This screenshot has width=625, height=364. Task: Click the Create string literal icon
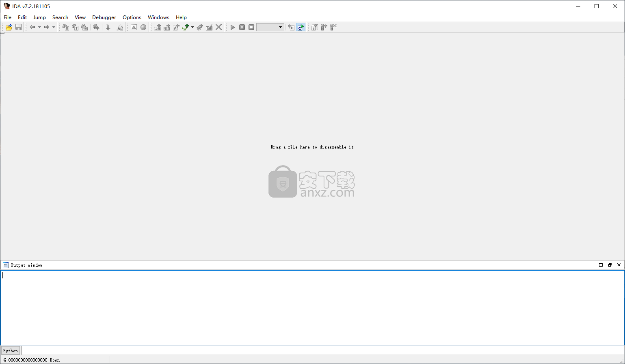(x=176, y=27)
